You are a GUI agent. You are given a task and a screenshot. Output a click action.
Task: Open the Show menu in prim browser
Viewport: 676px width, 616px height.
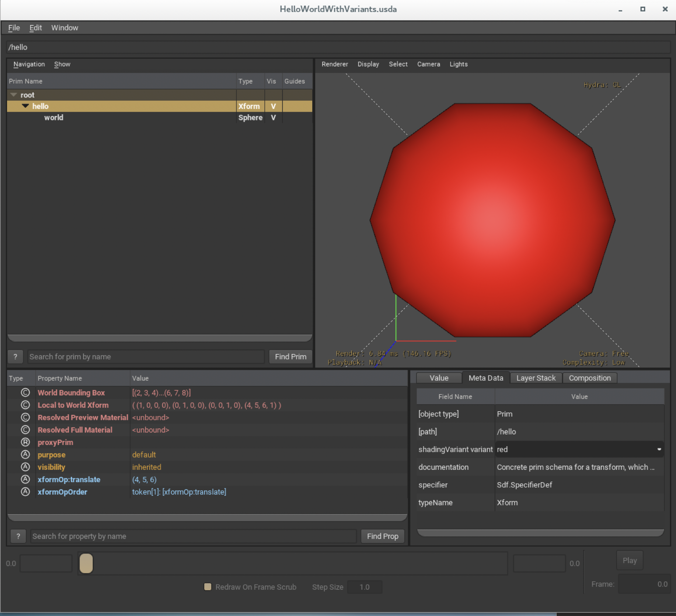point(62,64)
